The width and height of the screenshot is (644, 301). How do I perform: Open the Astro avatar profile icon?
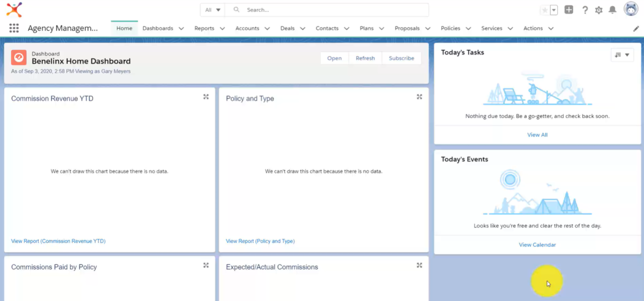630,9
